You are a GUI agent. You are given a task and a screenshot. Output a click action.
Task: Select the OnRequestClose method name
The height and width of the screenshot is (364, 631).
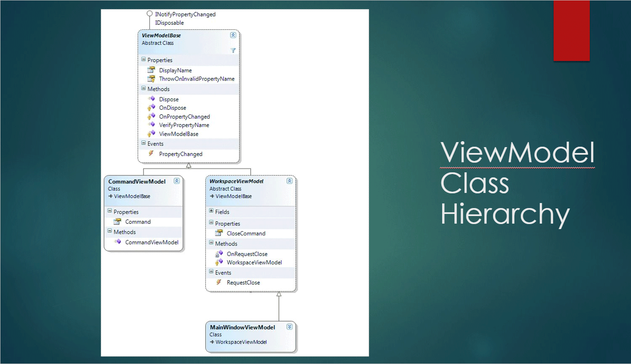[247, 254]
